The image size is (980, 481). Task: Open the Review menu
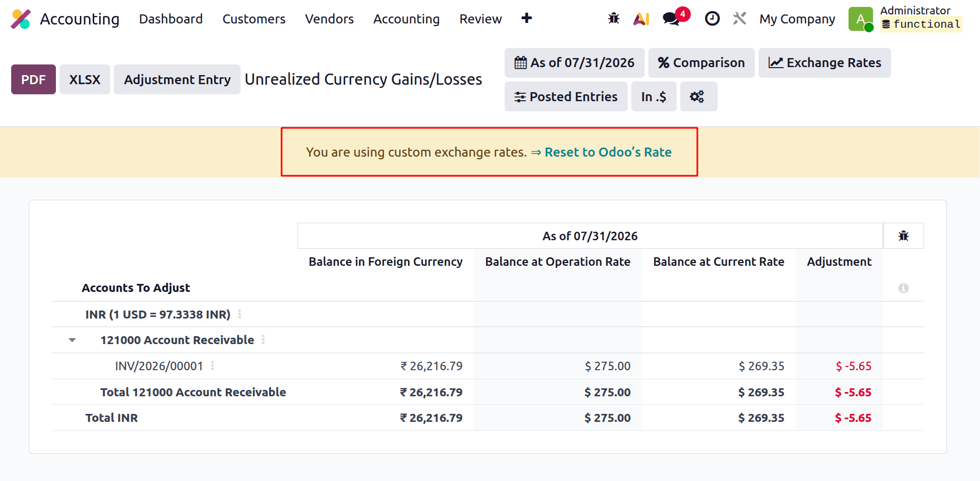(481, 19)
